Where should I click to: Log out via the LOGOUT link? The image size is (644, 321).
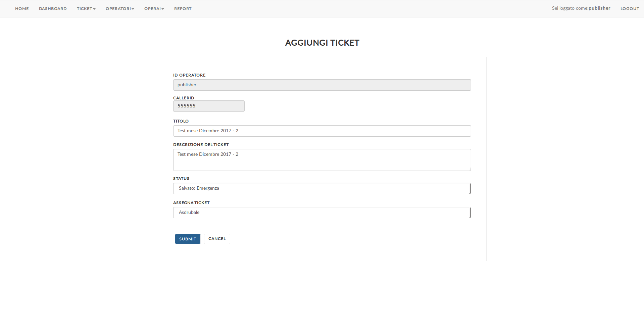click(x=630, y=9)
